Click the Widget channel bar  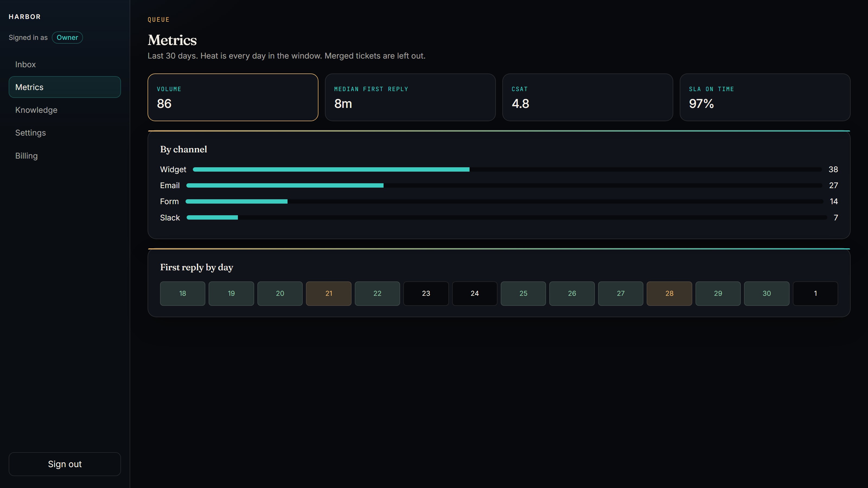coord(507,169)
